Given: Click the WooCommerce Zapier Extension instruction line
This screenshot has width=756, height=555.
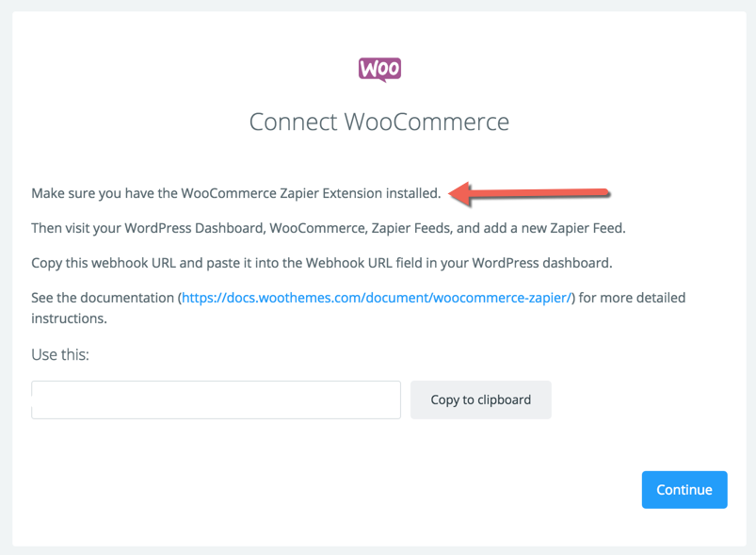Looking at the screenshot, I should click(x=235, y=192).
